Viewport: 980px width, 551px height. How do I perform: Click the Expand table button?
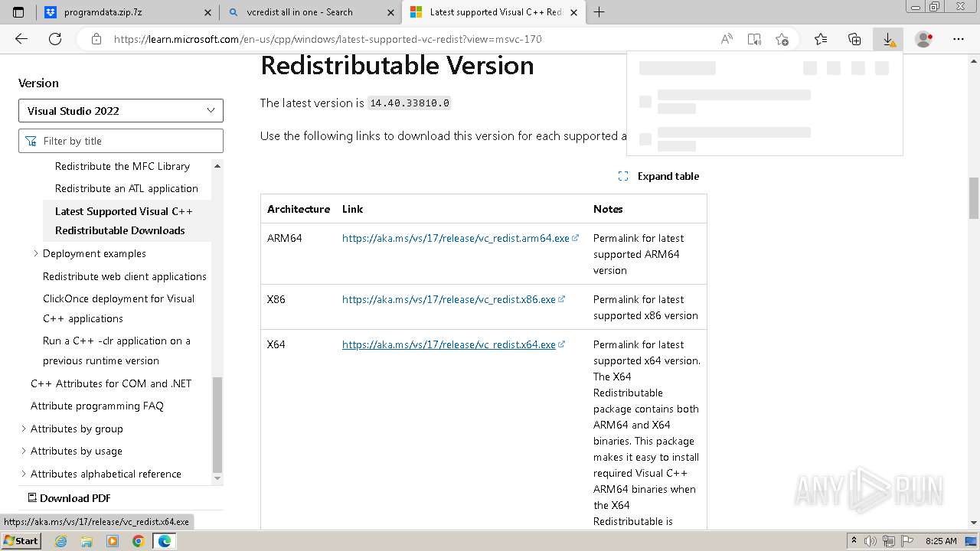658,176
